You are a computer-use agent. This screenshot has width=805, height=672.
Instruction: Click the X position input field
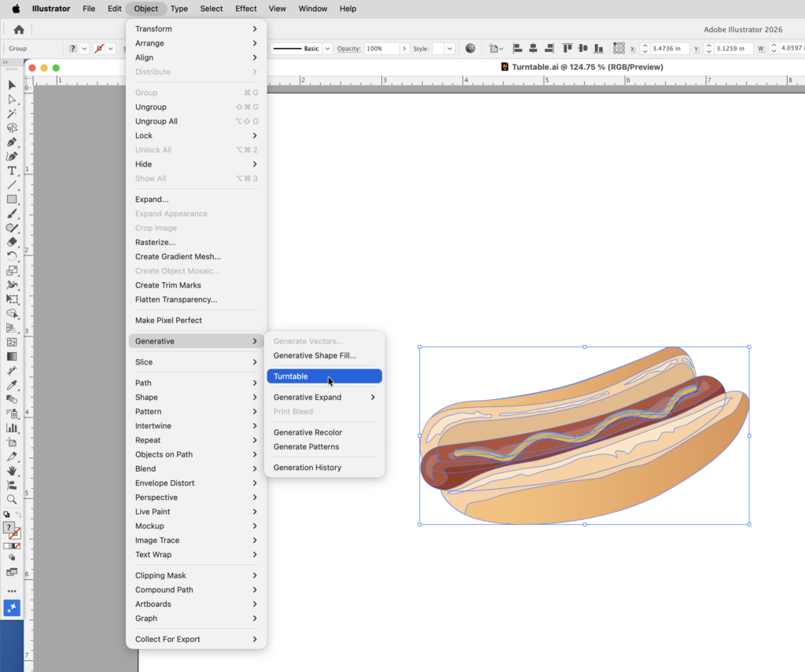click(668, 49)
